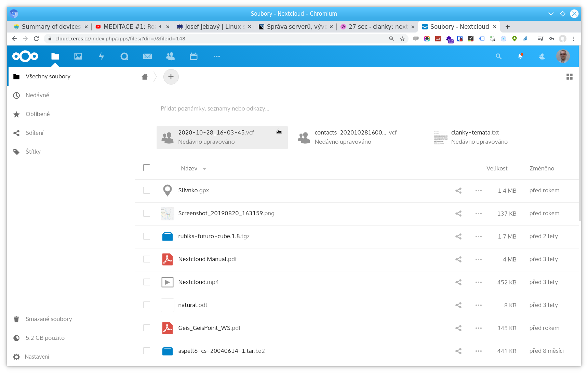Open the user avatar menu
Image resolution: width=588 pixels, height=373 pixels.
[x=563, y=56]
